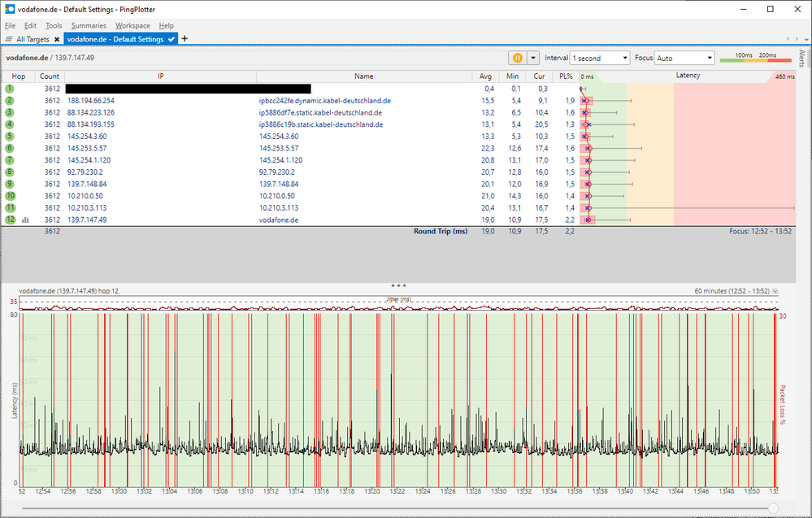Screen dimensions: 812x518
Task: Open the PingPlotter app icon in title bar
Action: pyautogui.click(x=9, y=9)
